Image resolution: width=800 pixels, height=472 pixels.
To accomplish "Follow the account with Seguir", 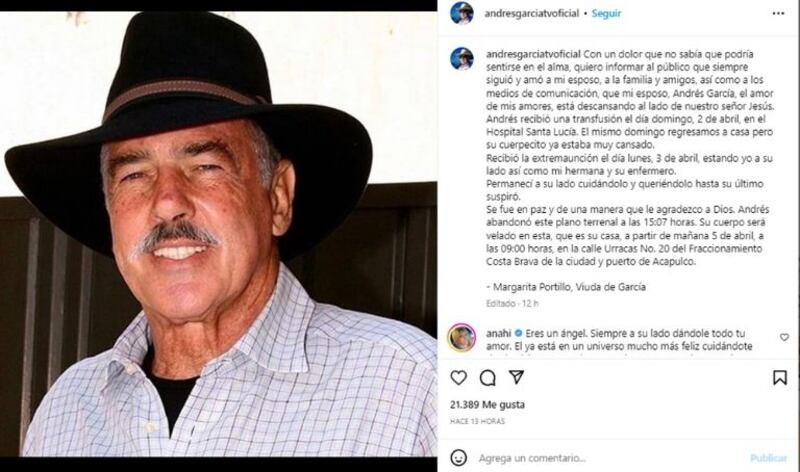I will click(606, 13).
